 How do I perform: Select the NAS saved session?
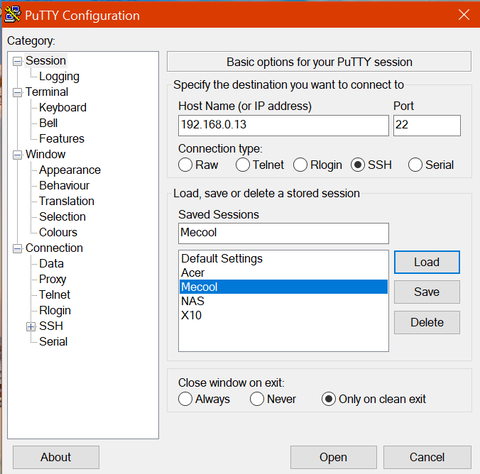click(x=283, y=301)
